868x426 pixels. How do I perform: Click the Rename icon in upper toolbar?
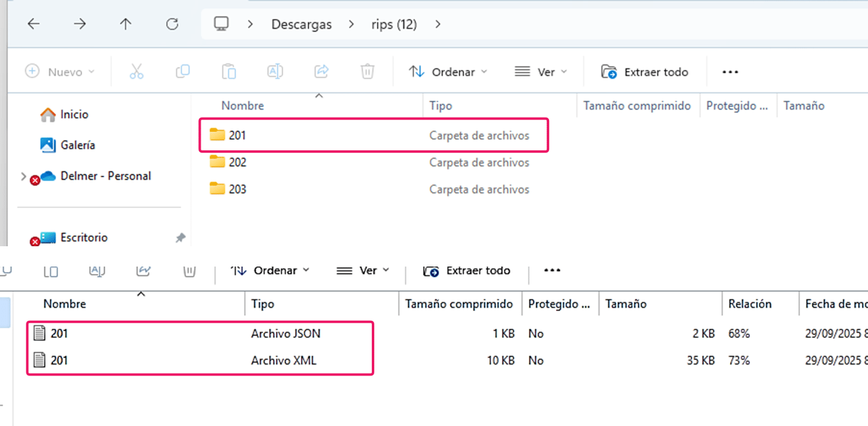[275, 71]
